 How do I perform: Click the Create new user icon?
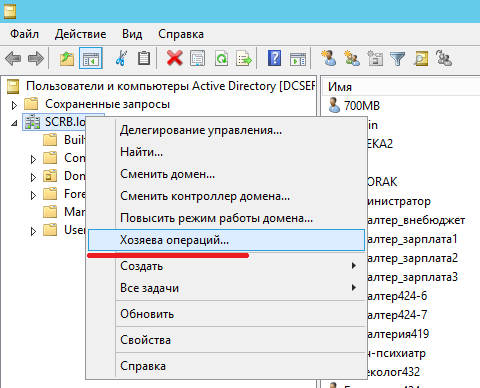point(329,58)
